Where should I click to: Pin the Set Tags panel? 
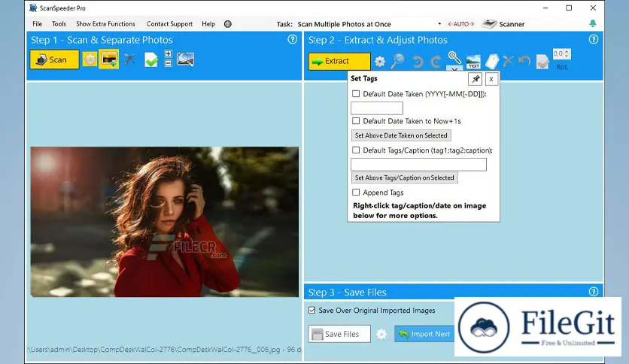coord(476,79)
